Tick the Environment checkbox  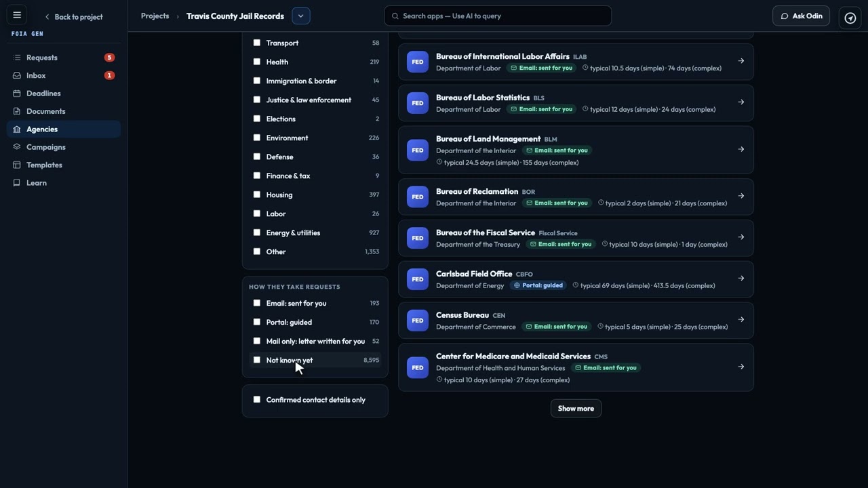pyautogui.click(x=257, y=138)
